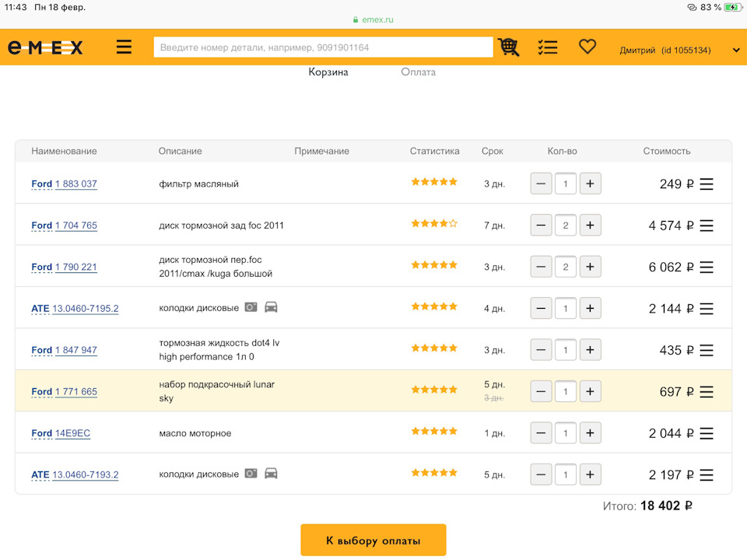The height and width of the screenshot is (560, 747).
Task: Focus the part number search field
Action: [323, 47]
